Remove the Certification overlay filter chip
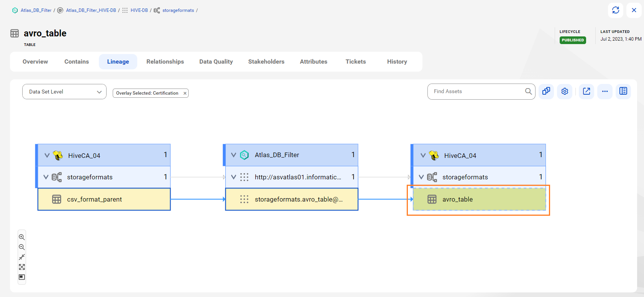 pyautogui.click(x=185, y=93)
